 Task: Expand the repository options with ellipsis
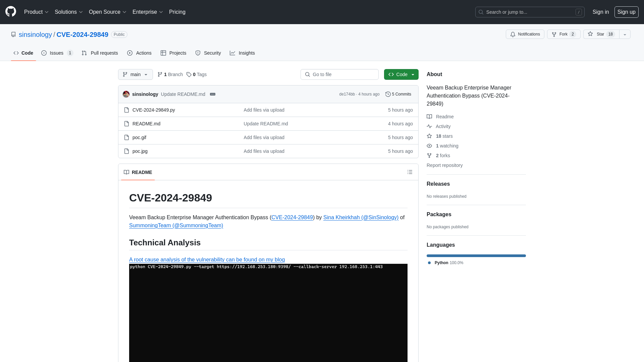pos(212,94)
